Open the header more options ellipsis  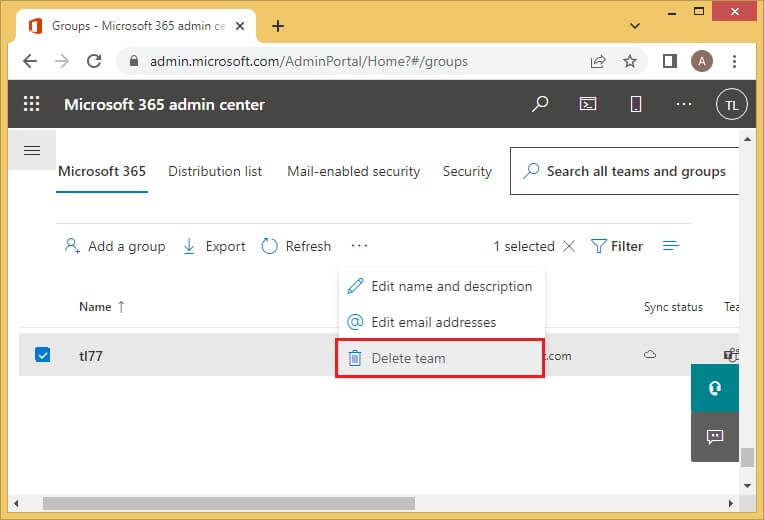coord(684,104)
